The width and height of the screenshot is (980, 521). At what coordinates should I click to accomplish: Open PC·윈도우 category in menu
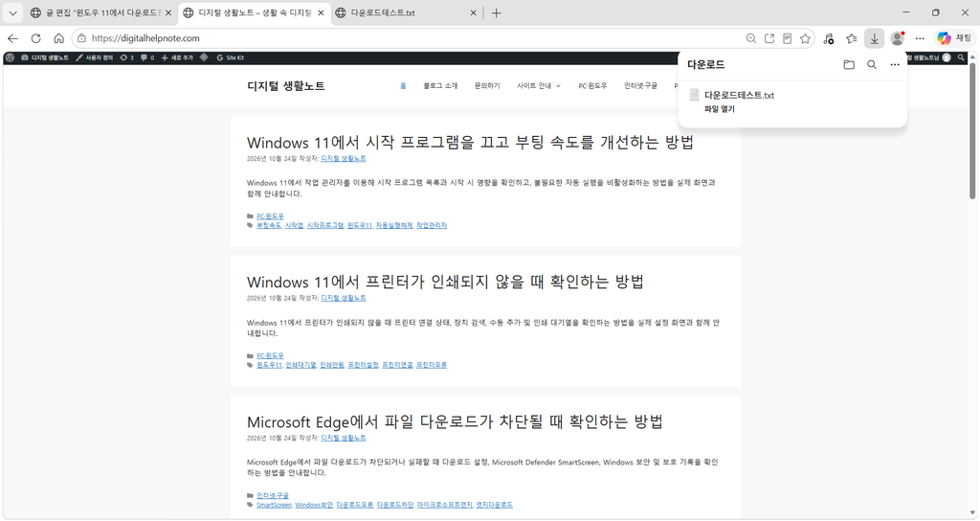coord(592,85)
